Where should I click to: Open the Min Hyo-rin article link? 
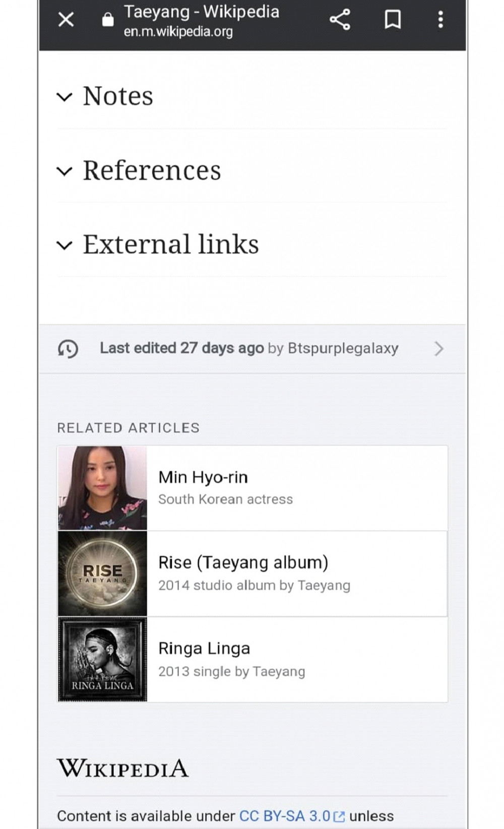point(203,477)
